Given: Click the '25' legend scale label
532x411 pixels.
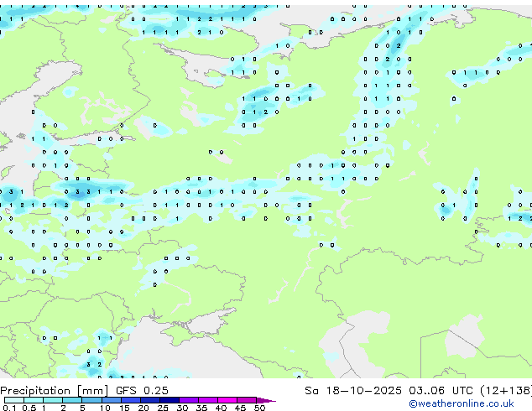Looking at the screenshot, I should (163, 408).
